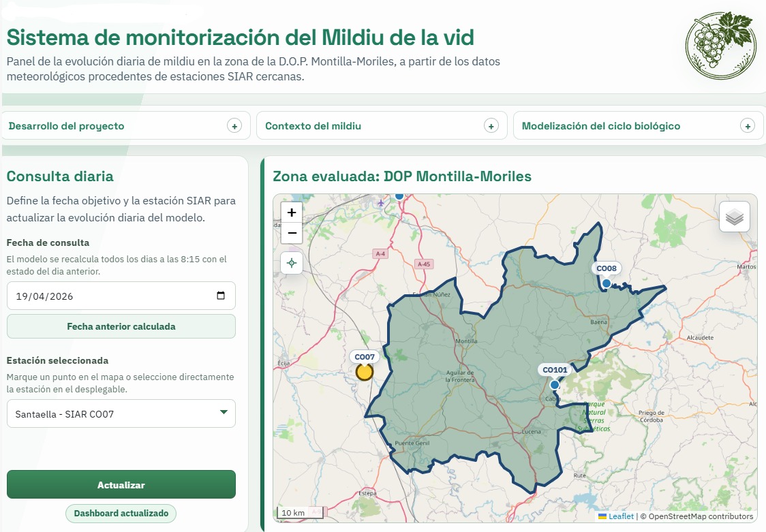Click the Actualizar button
This screenshot has width=766, height=532.
click(x=121, y=484)
